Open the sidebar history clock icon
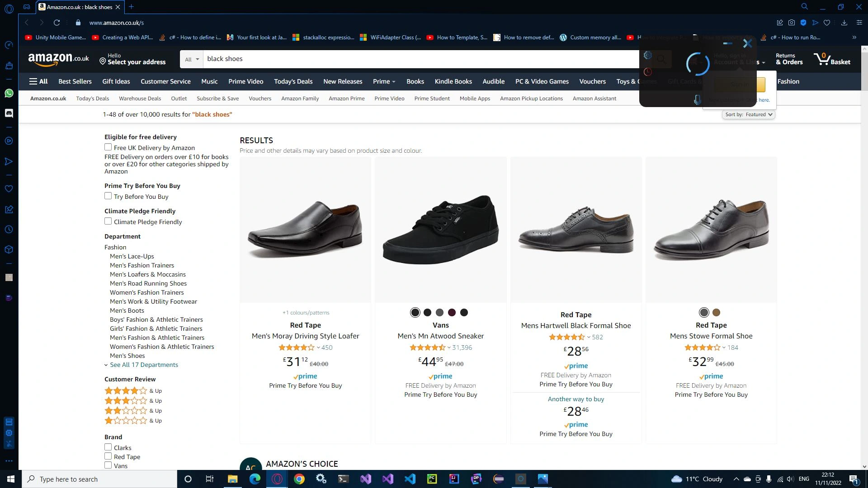868x488 pixels. point(9,230)
